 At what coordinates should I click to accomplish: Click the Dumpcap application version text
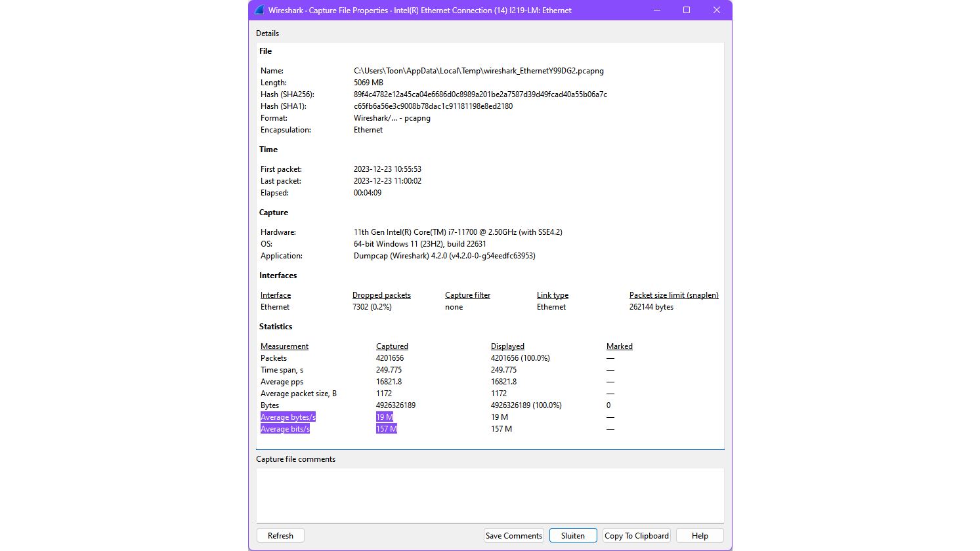444,256
